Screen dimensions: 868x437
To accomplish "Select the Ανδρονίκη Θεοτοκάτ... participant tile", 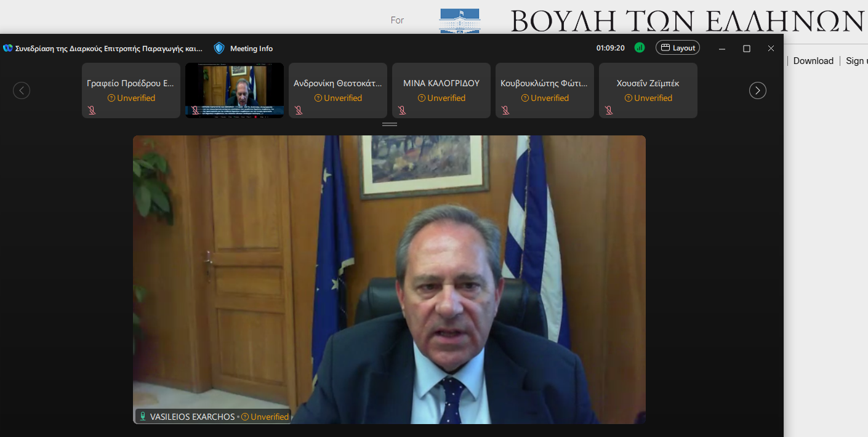I will point(338,90).
